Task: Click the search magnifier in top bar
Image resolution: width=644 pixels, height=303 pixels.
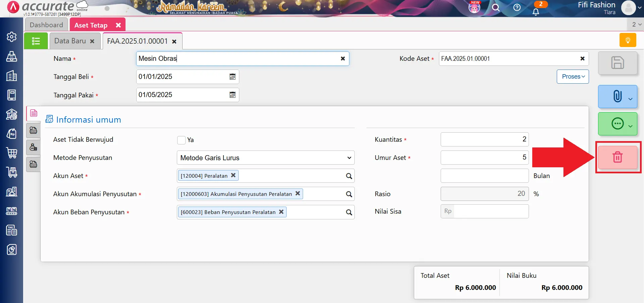Action: click(496, 8)
